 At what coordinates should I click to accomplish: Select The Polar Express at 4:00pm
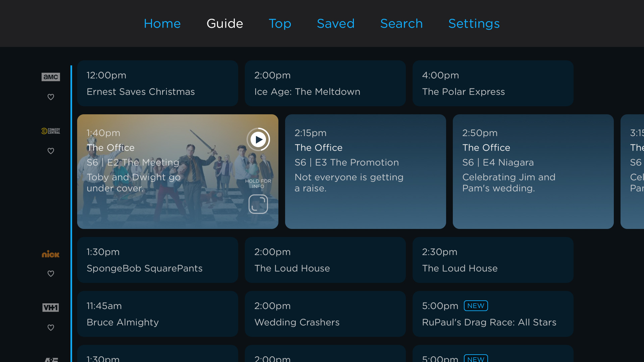pyautogui.click(x=493, y=83)
